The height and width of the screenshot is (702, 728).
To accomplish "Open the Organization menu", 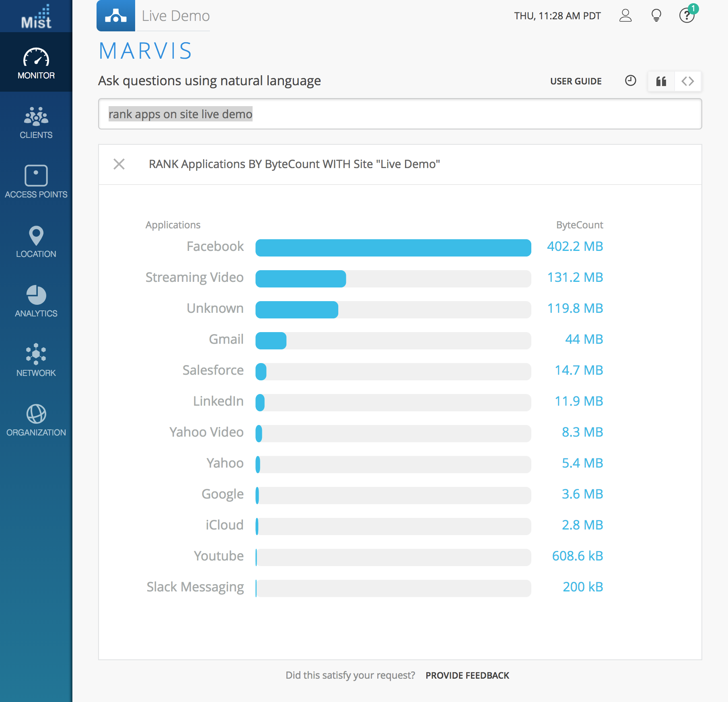I will point(36,420).
